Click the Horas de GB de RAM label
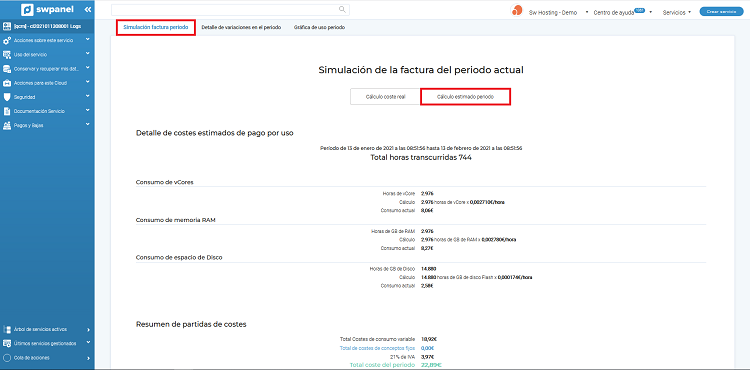750x370 pixels. [x=394, y=231]
